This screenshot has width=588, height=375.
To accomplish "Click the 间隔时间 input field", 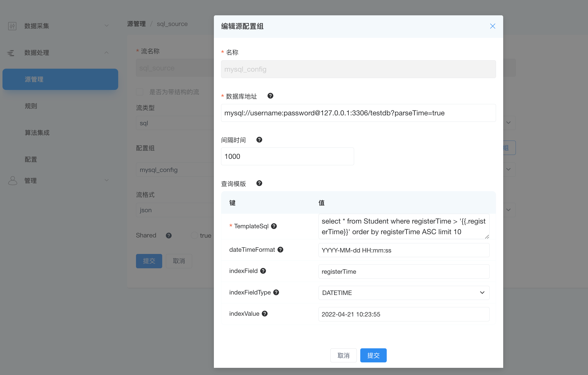I will coord(287,156).
